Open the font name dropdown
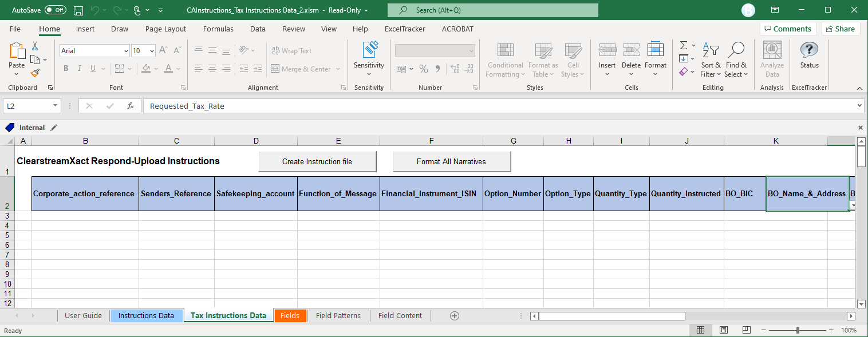 (126, 51)
